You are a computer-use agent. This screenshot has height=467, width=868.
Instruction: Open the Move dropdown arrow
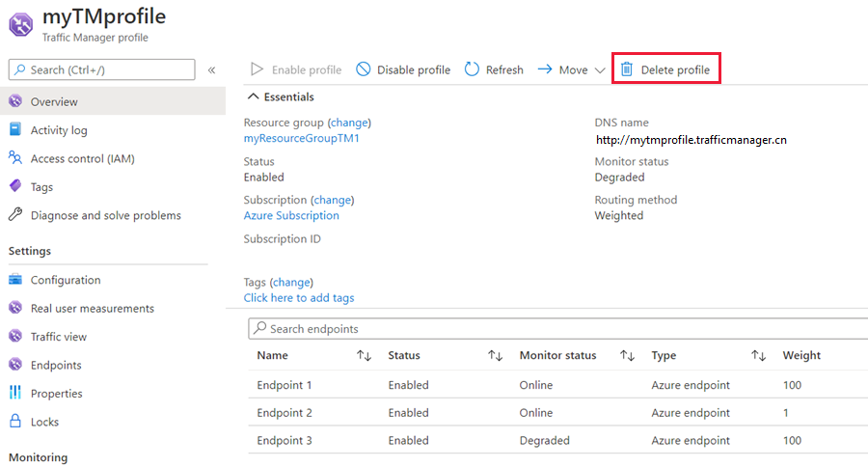[x=600, y=70]
